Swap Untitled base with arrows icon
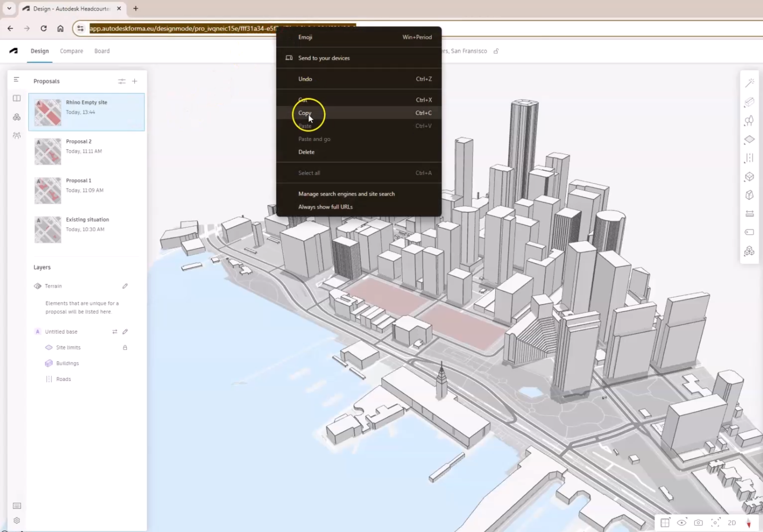The image size is (763, 532). 115,332
